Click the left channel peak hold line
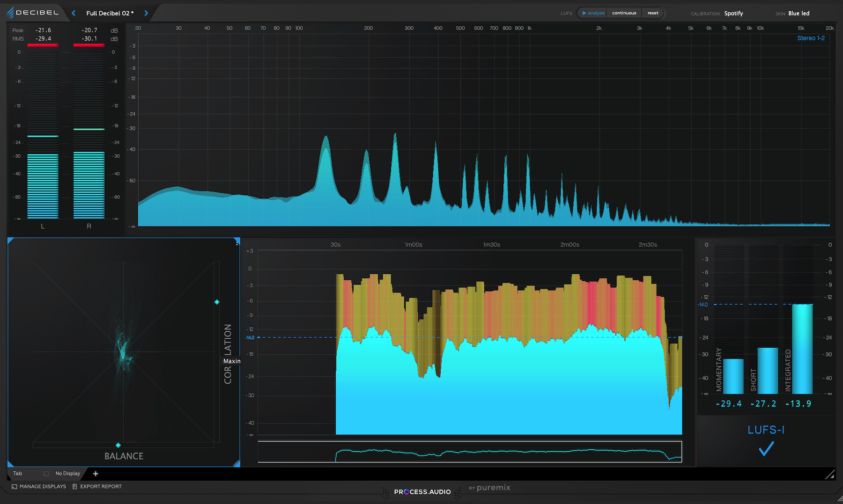843x504 pixels. [43, 136]
